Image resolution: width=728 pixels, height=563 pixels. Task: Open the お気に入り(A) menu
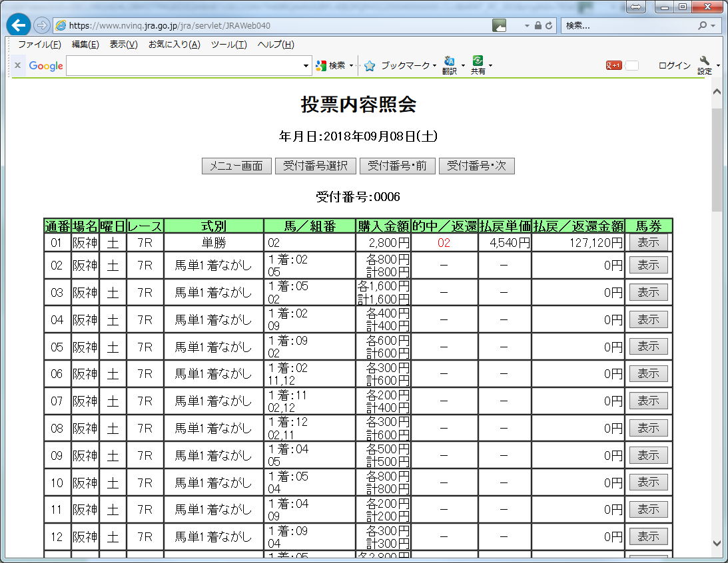174,45
